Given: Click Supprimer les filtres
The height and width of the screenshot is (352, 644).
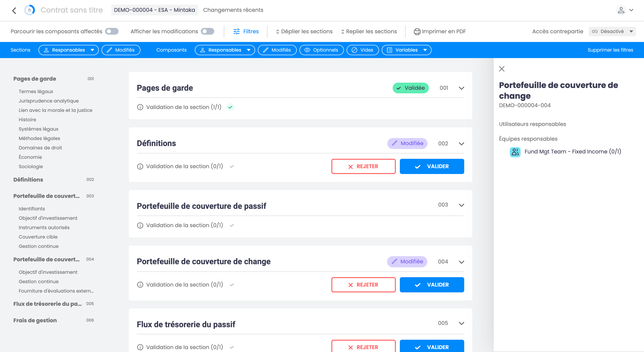Looking at the screenshot, I should point(610,50).
